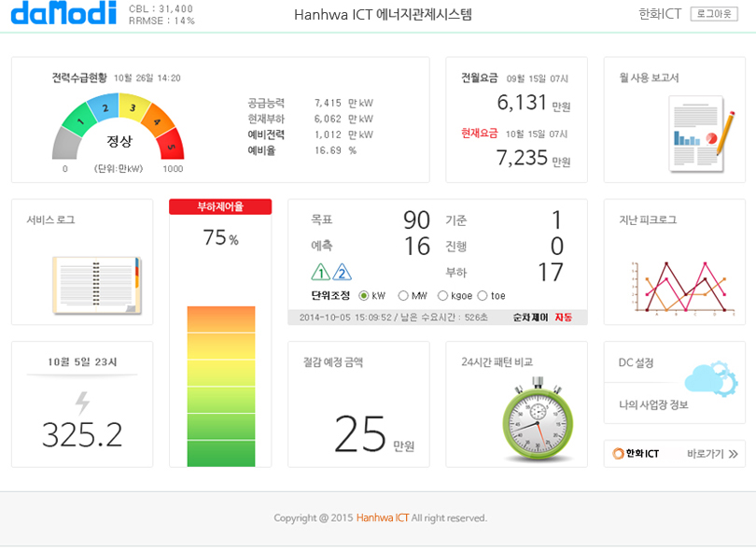Click the savings amount 25
Viewport: 756px width, 551px height.
point(360,434)
